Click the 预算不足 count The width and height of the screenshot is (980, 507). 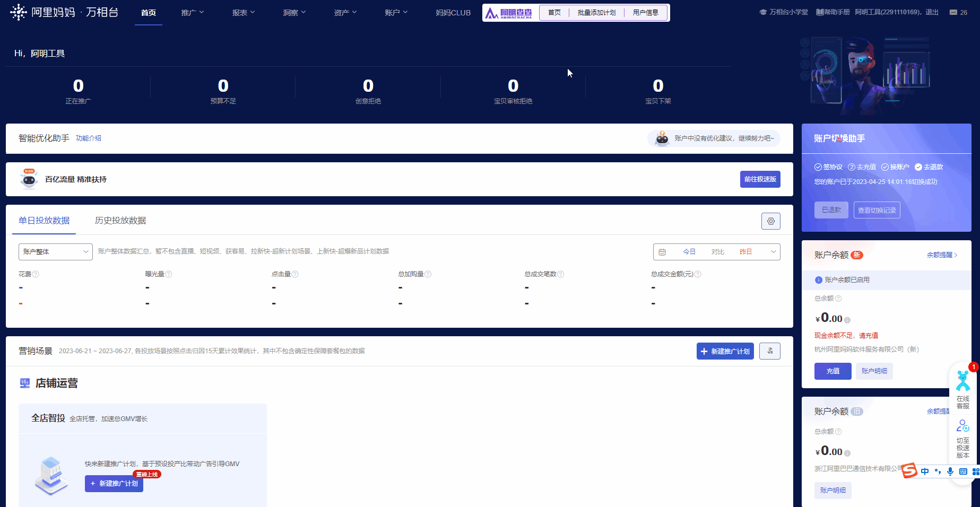(223, 86)
